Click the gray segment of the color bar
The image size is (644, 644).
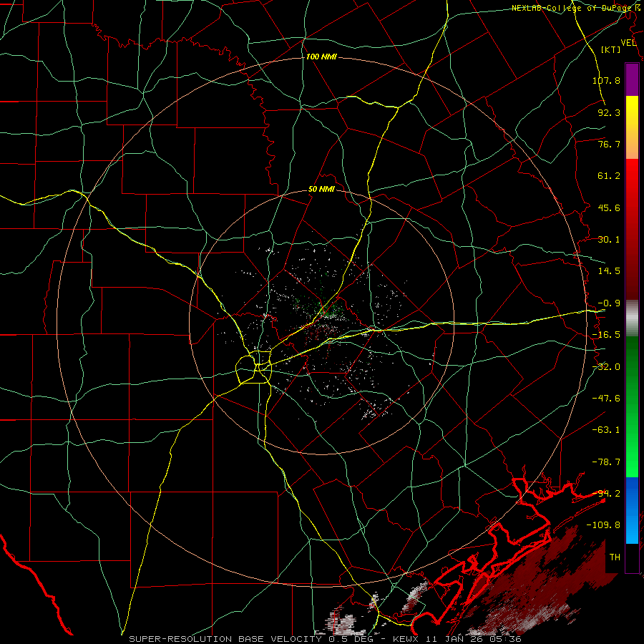point(632,318)
